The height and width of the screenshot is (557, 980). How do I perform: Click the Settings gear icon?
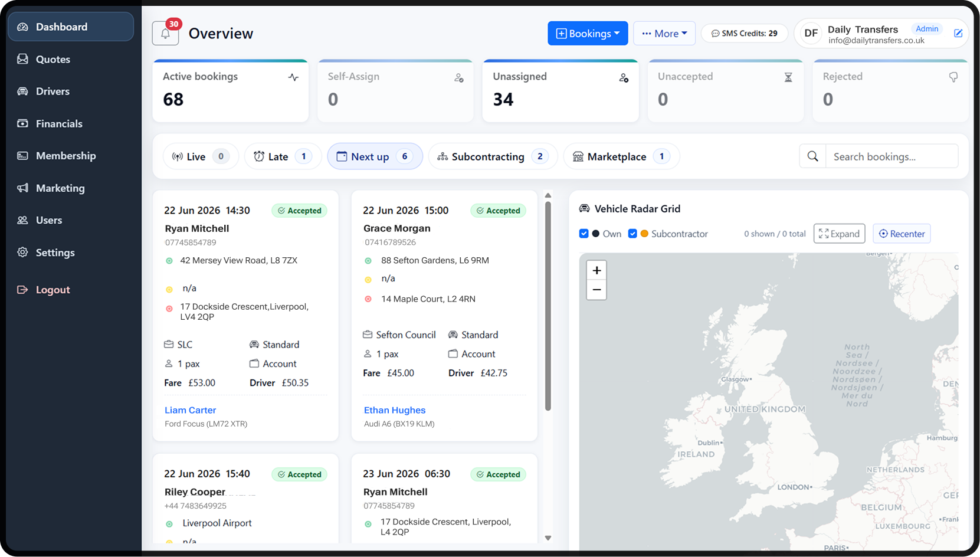pos(22,252)
